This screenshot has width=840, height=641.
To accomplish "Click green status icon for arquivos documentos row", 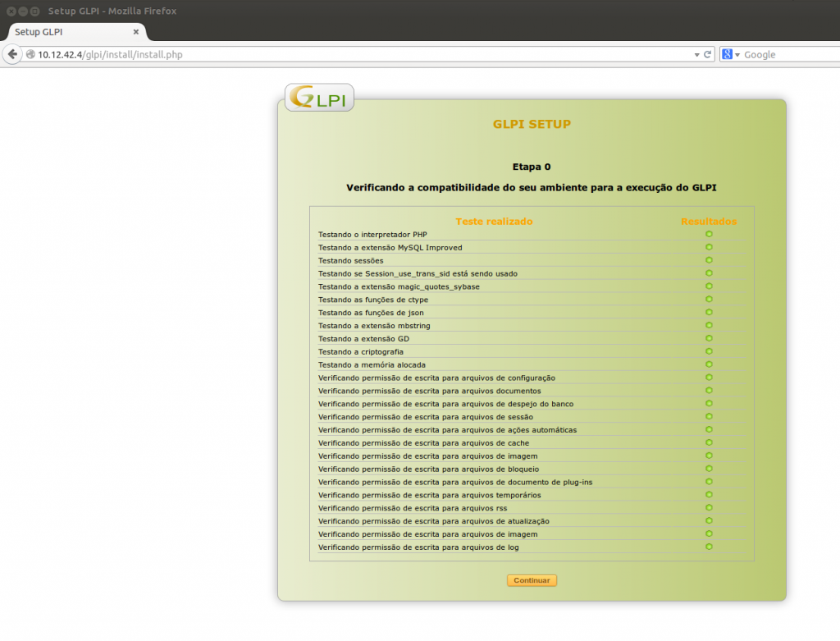I will (x=709, y=390).
